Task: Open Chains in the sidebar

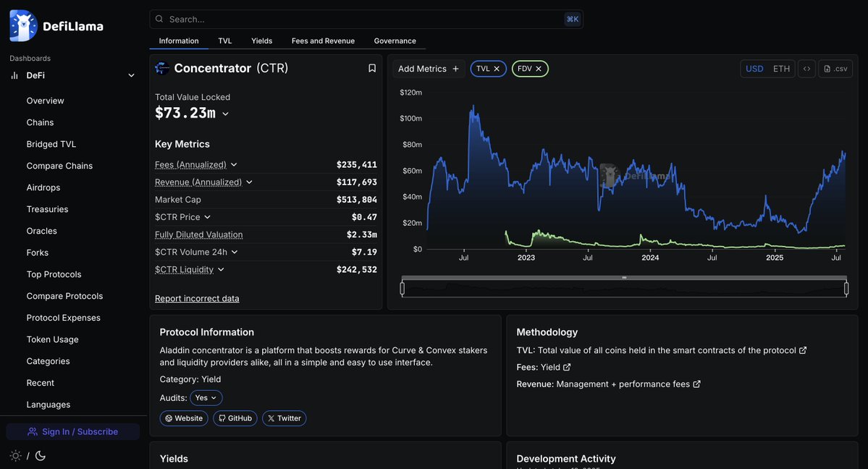Action: click(40, 122)
